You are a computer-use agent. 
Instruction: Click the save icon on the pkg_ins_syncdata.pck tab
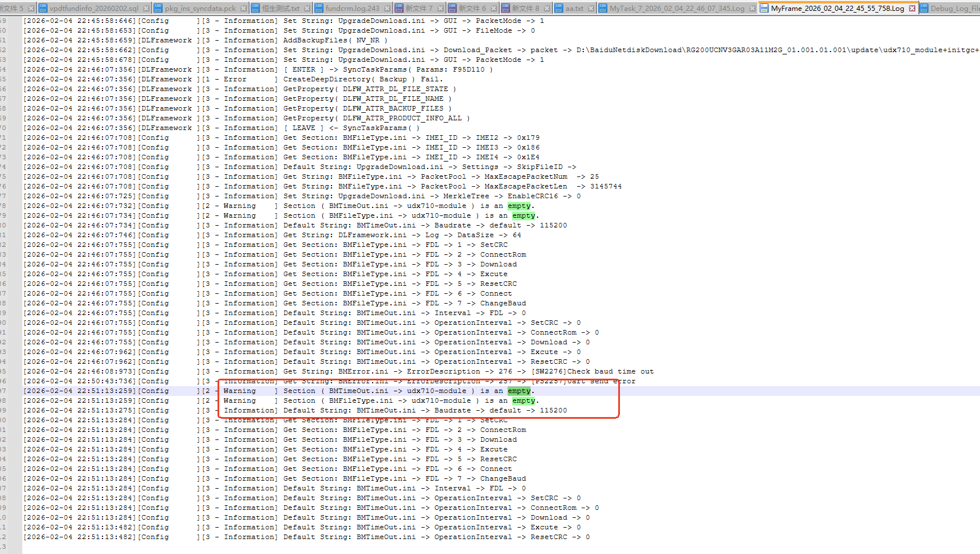tap(158, 8)
